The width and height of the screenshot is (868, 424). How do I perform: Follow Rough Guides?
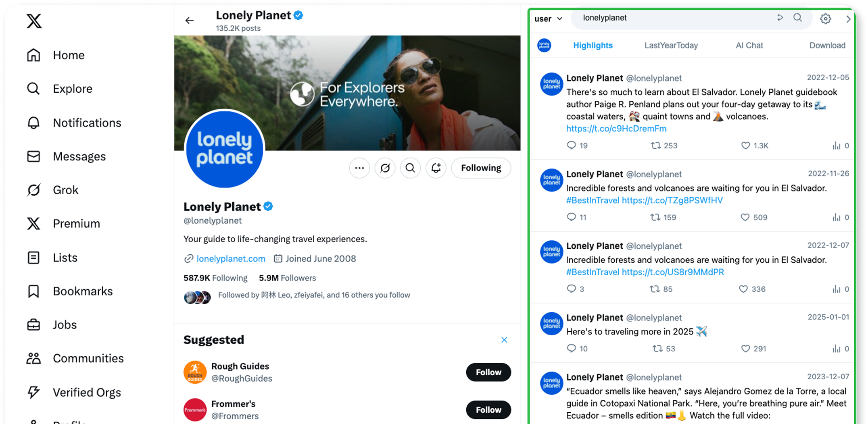click(x=488, y=372)
